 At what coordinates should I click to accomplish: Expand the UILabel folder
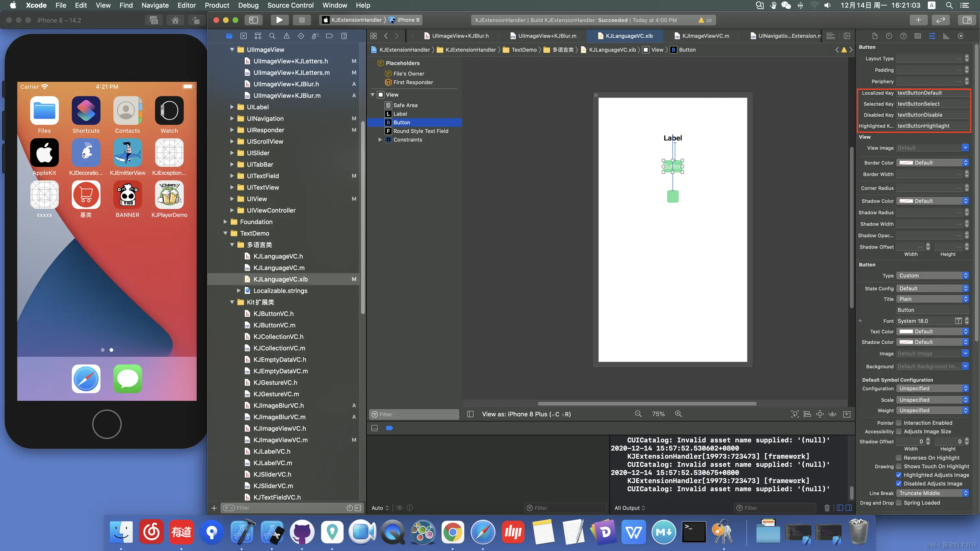232,107
